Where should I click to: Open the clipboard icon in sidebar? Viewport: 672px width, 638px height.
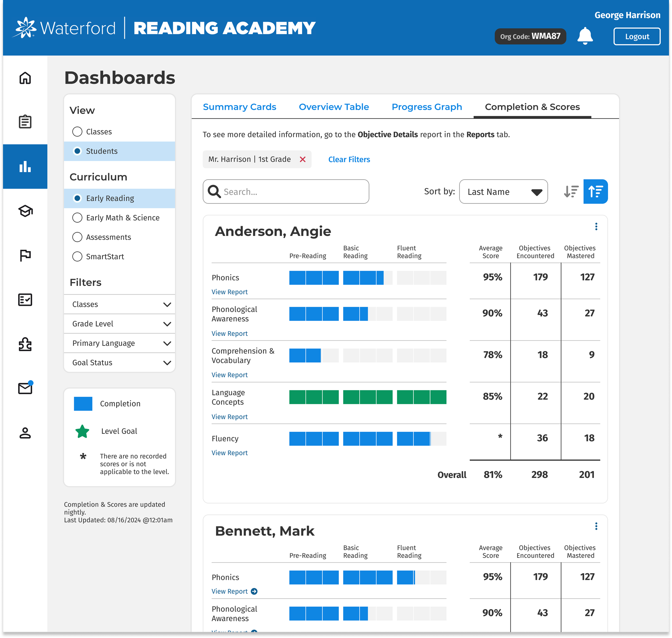(x=25, y=122)
